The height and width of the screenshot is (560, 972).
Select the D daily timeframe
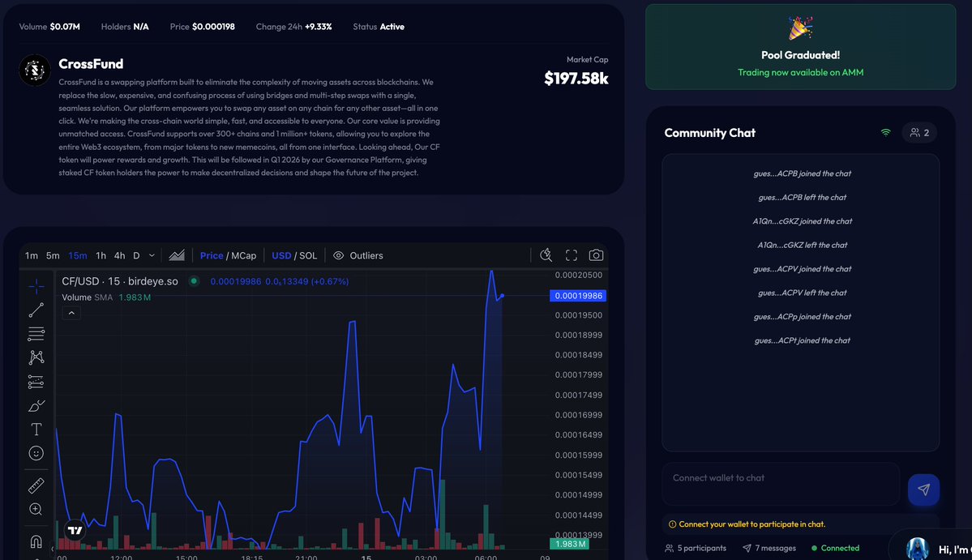136,255
